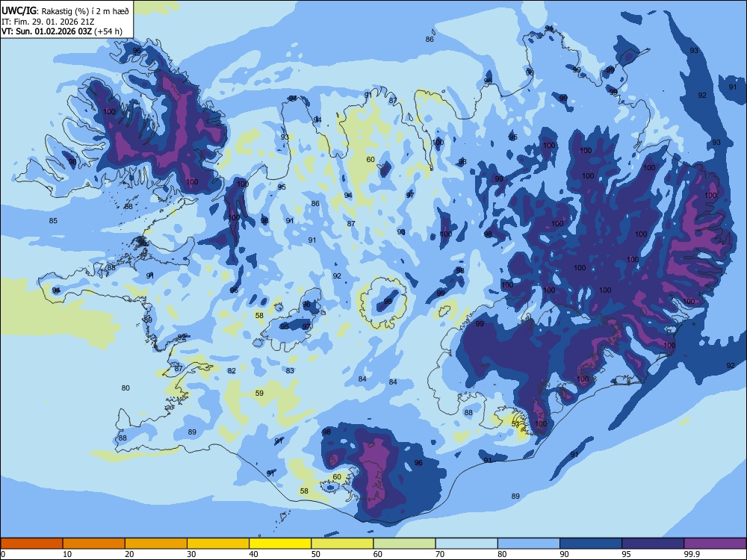This screenshot has height=560, width=747.
Task: Click the legend tick label '99.9'
Action: 692,554
